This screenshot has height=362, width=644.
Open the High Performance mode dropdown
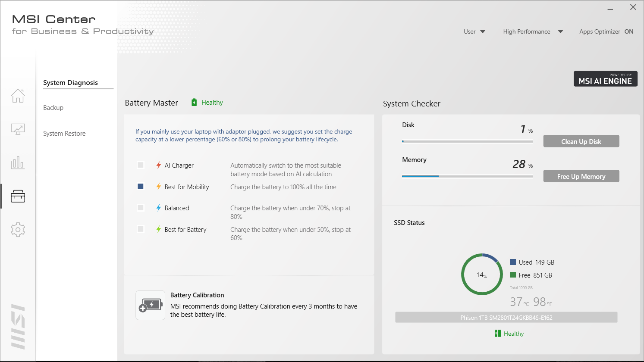coord(533,31)
